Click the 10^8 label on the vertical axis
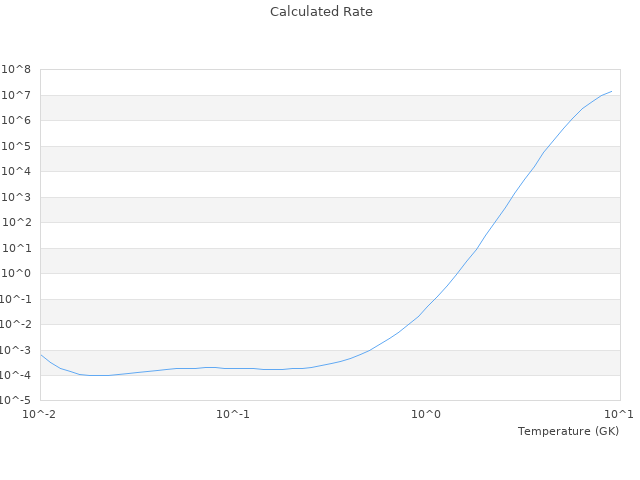This screenshot has height=480, width=640. point(16,70)
